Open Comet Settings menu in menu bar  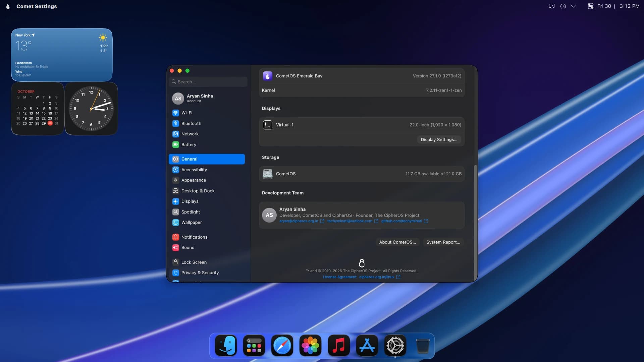tap(37, 6)
